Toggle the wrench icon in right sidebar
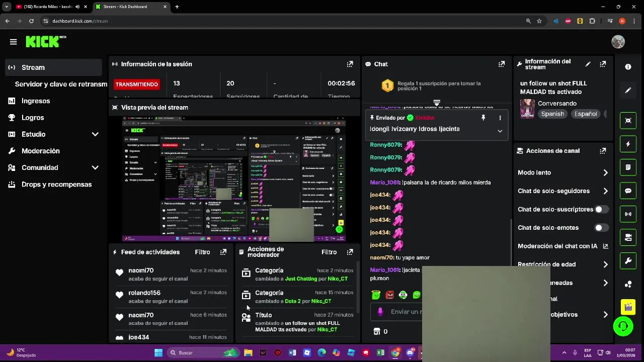The height and width of the screenshot is (362, 644). (628, 261)
